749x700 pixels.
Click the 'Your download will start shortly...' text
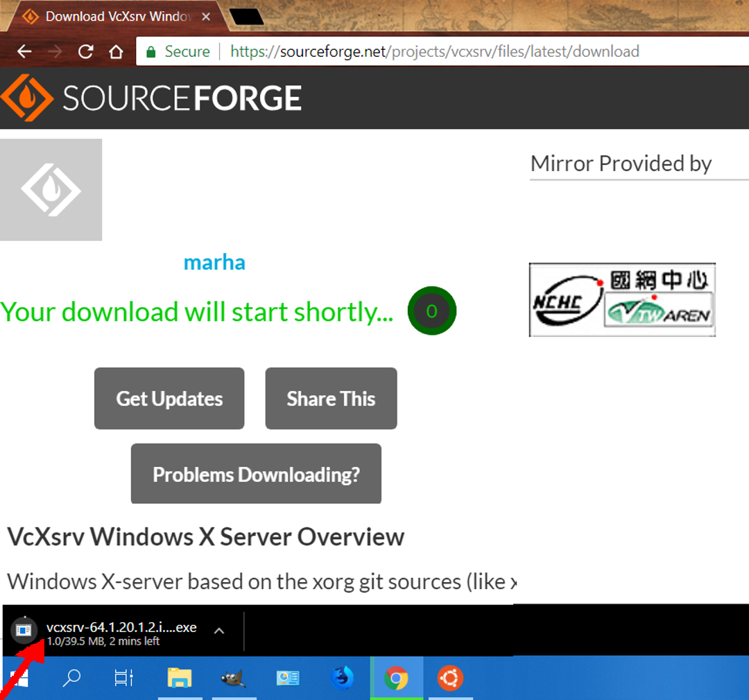tap(197, 312)
